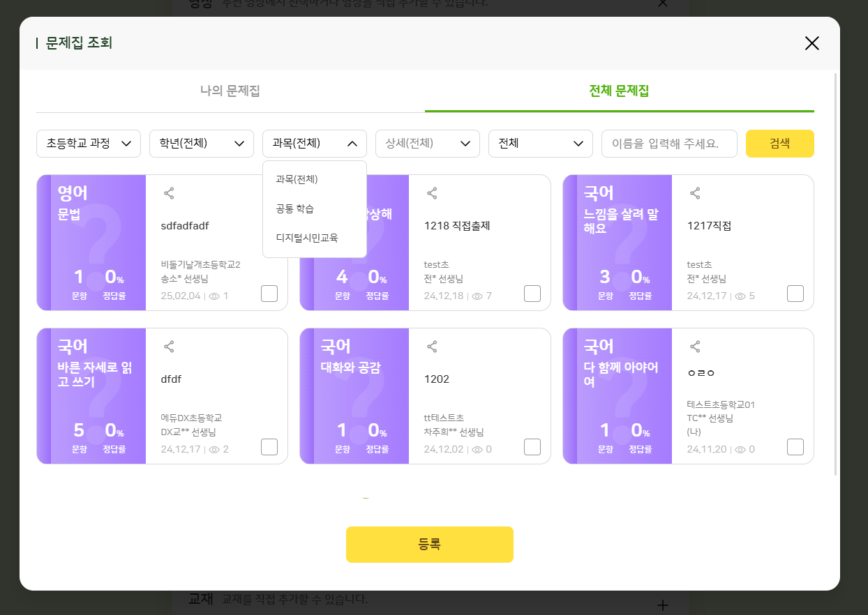Click the plus icon beside 교재
Viewport: 868px width, 615px height.
663,605
